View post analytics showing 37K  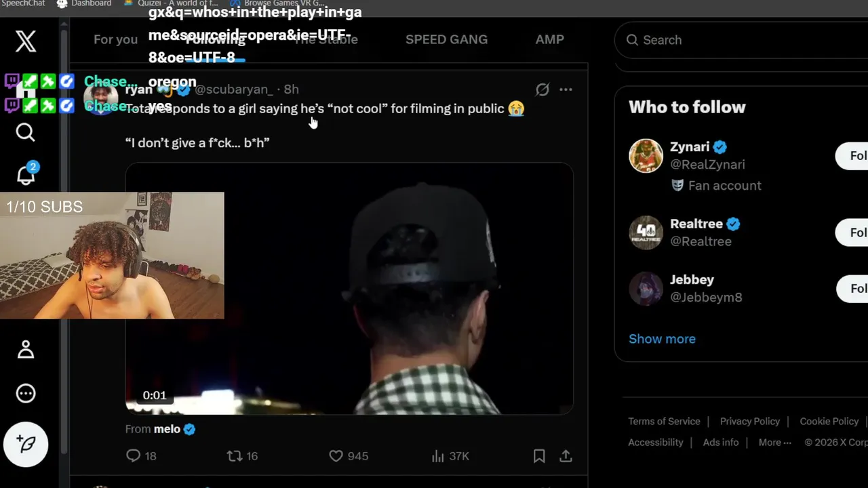coord(438,456)
